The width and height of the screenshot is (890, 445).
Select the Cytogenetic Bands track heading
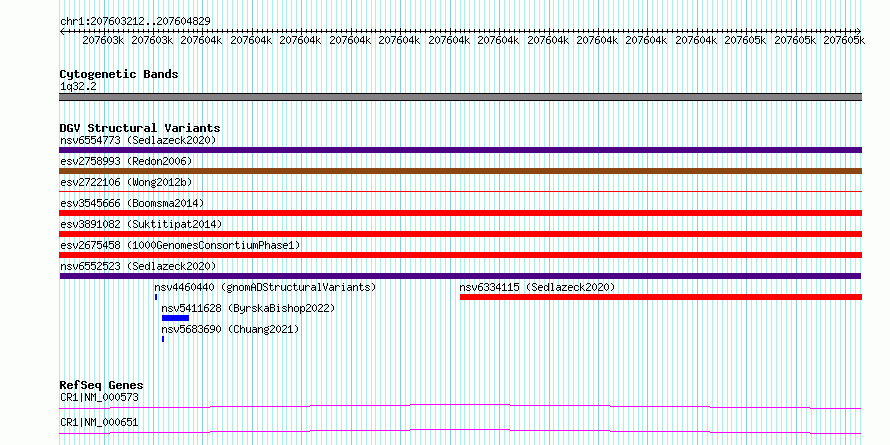tap(119, 74)
